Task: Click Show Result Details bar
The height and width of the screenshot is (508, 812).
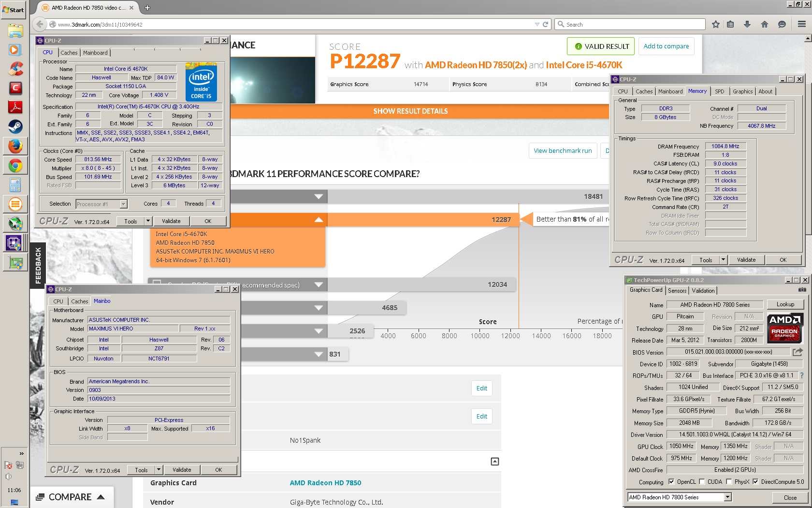Action: point(411,111)
